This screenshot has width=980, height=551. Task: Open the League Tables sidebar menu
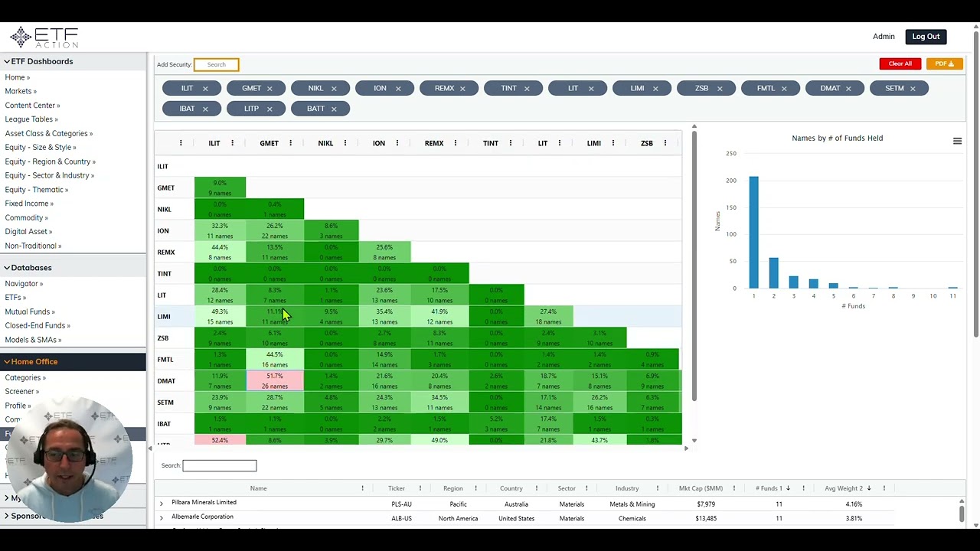pyautogui.click(x=31, y=119)
